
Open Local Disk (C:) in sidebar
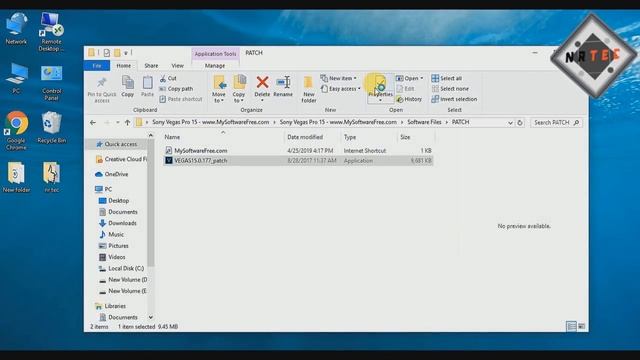click(121, 269)
